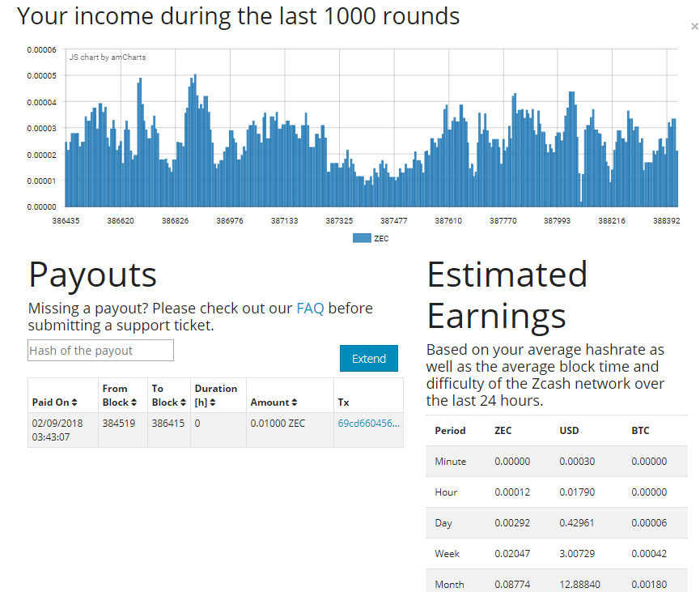Open transaction 69cd660456... link
Screen dimensions: 700x592
click(368, 423)
